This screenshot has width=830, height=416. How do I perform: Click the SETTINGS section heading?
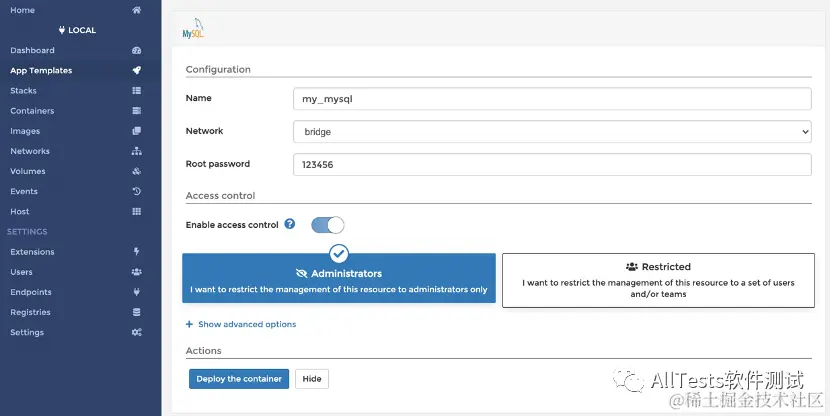pyautogui.click(x=27, y=231)
